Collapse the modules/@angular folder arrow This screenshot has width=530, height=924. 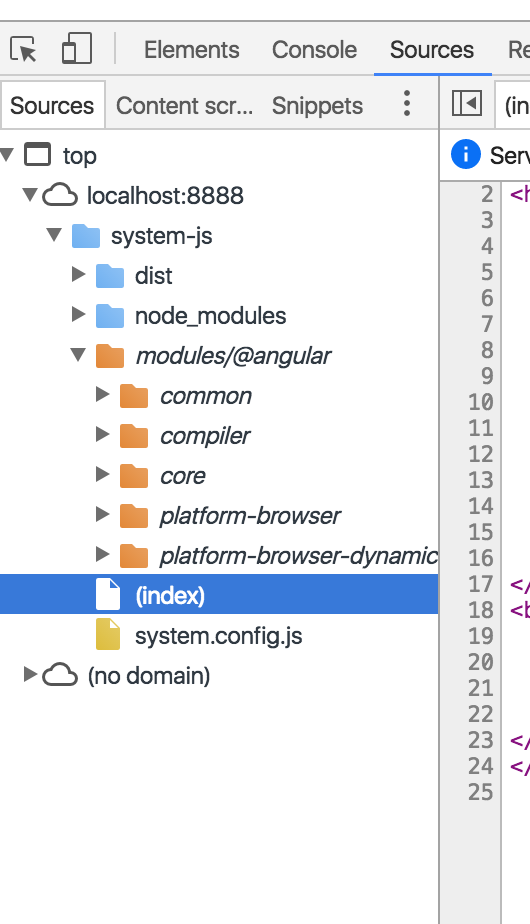pyautogui.click(x=78, y=355)
